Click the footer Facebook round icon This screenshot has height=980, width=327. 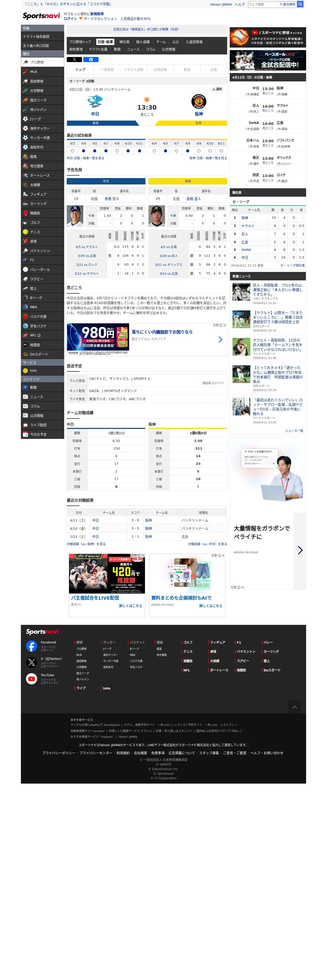point(32,646)
